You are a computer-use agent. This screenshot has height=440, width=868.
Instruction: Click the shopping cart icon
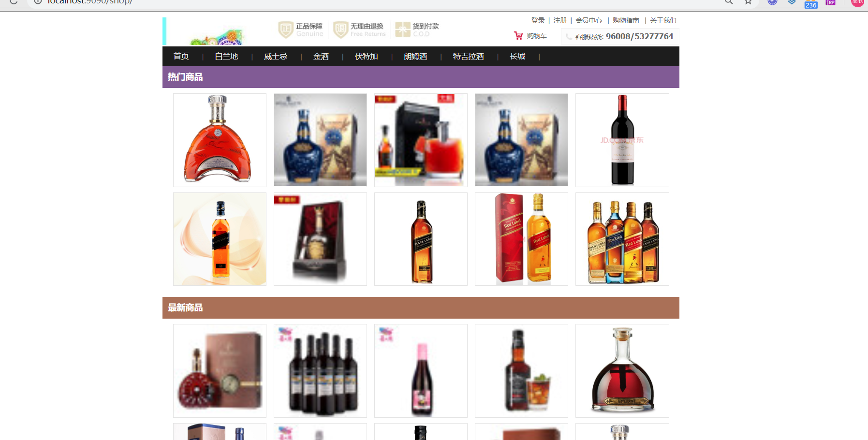(x=518, y=35)
